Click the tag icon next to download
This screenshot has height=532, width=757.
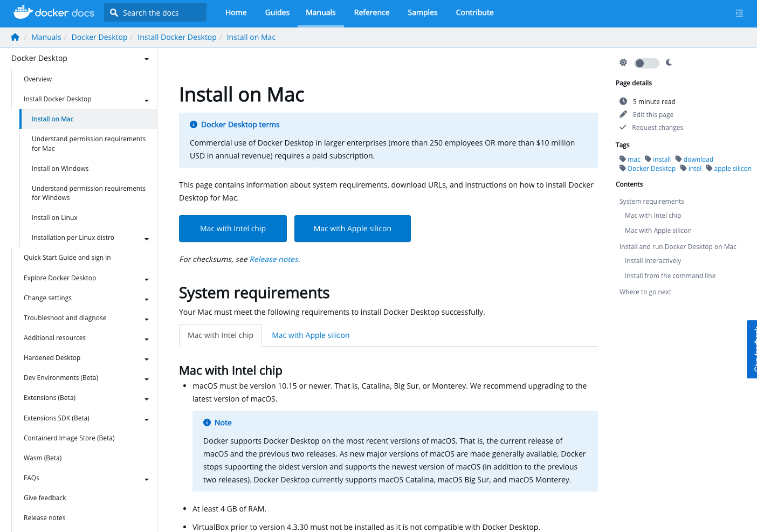[679, 159]
